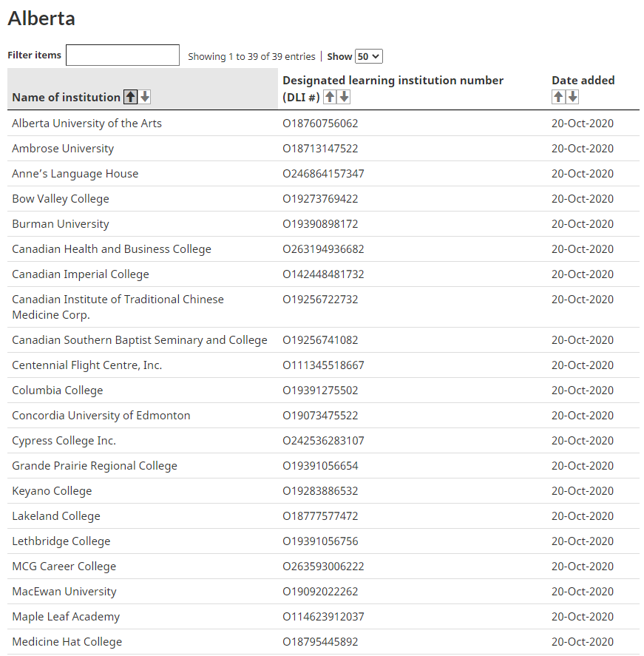Image resolution: width=644 pixels, height=656 pixels.
Task: Select Concordia University of Edmonton row
Action: [101, 416]
